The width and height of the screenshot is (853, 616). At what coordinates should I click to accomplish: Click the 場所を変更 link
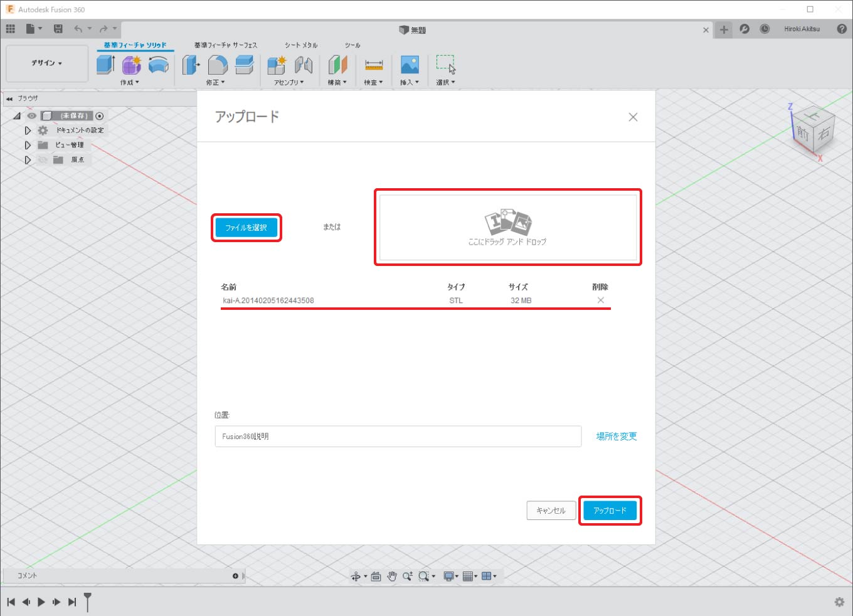tap(616, 437)
